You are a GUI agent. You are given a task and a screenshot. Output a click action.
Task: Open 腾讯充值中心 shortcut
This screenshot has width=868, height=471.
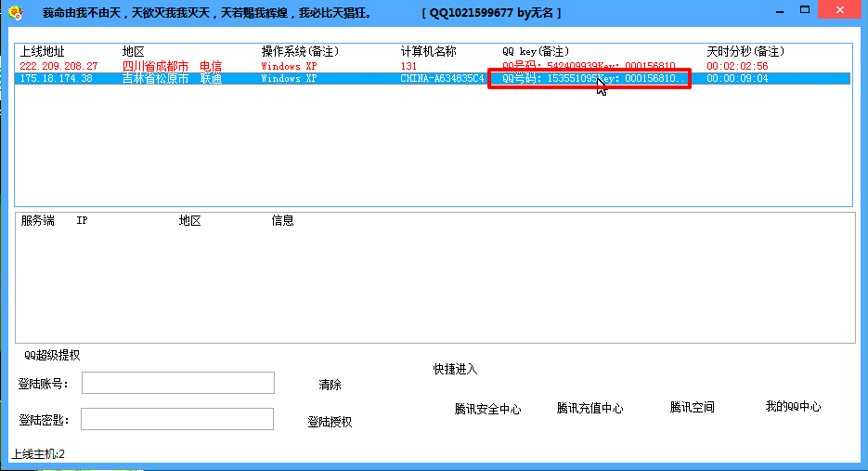pyautogui.click(x=589, y=409)
